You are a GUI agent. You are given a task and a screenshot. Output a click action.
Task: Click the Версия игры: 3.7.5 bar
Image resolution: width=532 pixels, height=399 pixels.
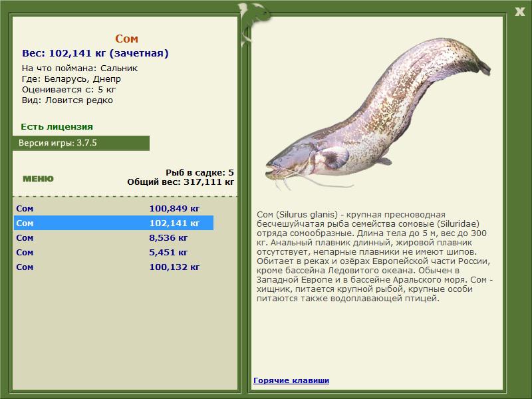[x=81, y=143]
